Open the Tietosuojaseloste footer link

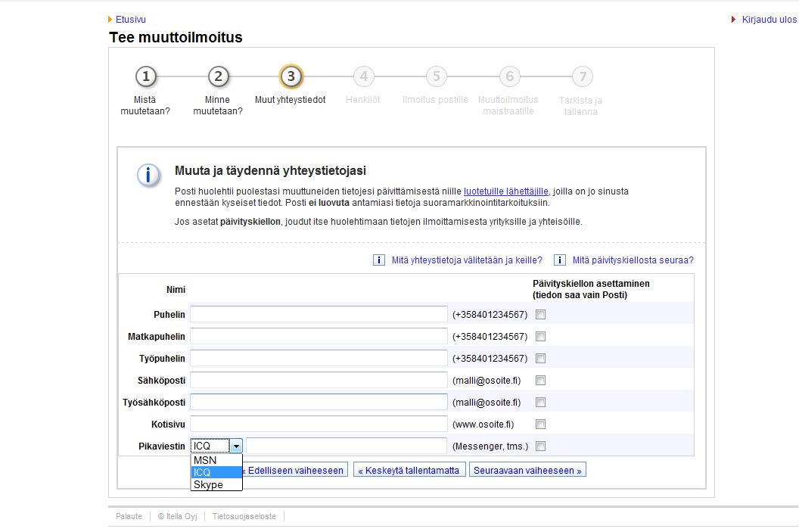coord(244,516)
